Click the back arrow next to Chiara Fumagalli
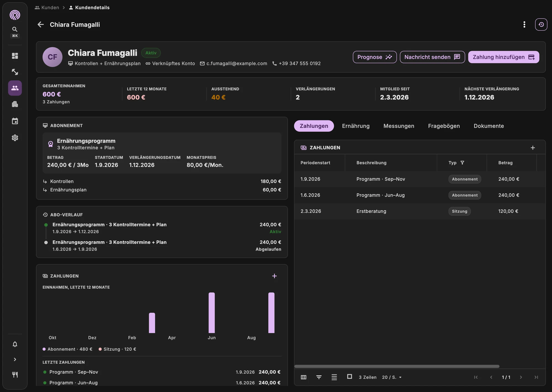The image size is (552, 392). click(41, 25)
